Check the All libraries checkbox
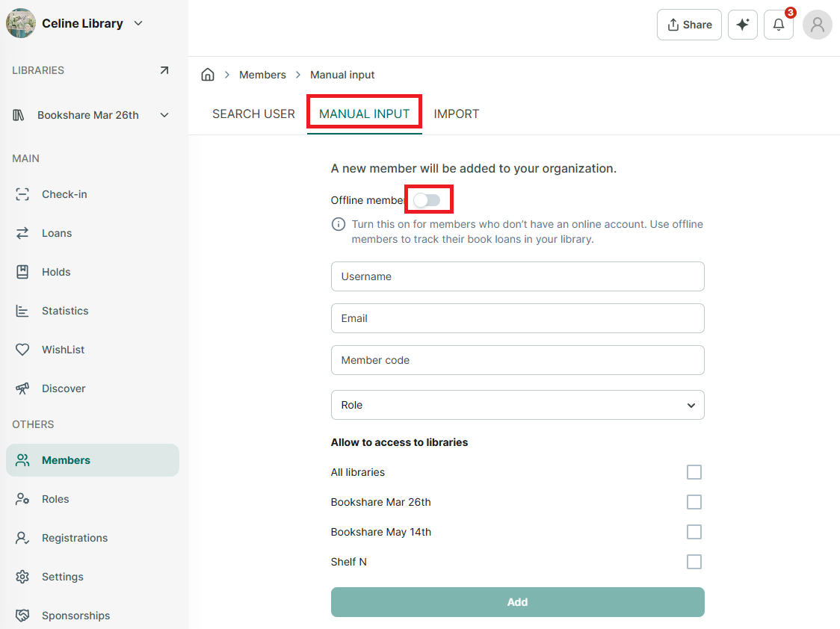Viewport: 840px width, 629px height. point(694,472)
